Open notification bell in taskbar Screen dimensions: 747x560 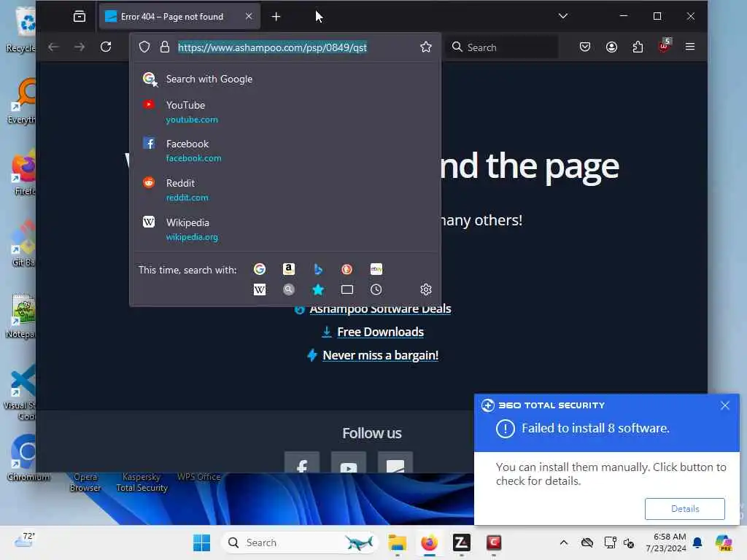click(697, 542)
